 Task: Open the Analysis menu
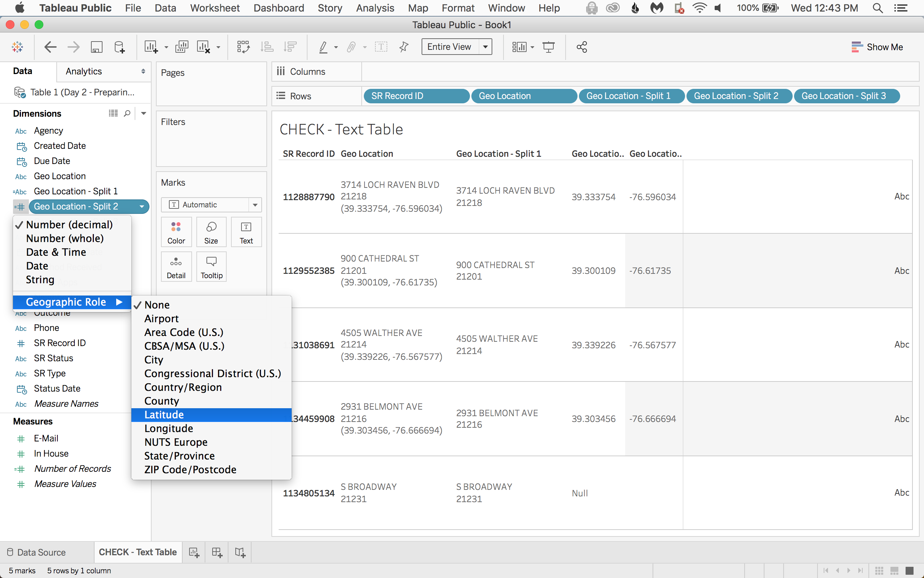pyautogui.click(x=375, y=8)
